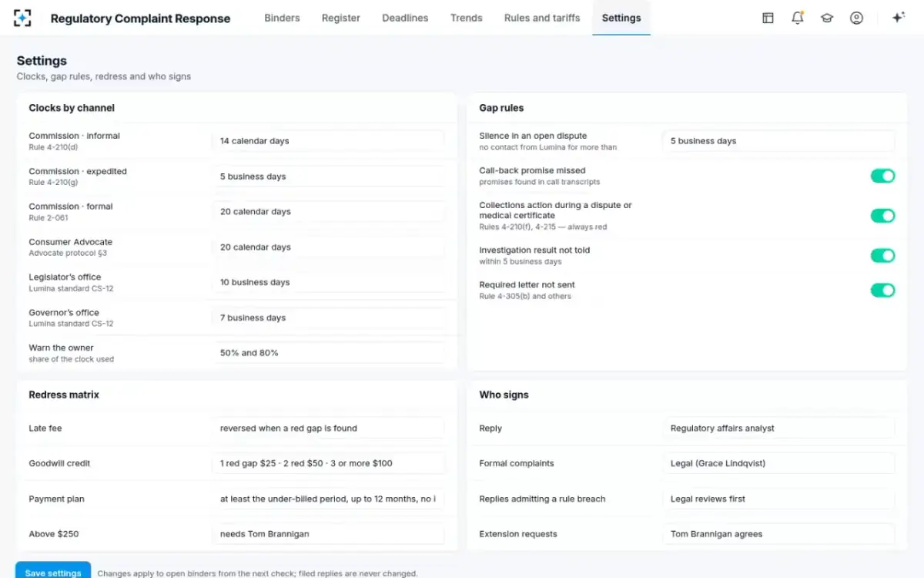Edit the Payment plan field
Image resolution: width=924 pixels, height=578 pixels.
pyautogui.click(x=328, y=499)
